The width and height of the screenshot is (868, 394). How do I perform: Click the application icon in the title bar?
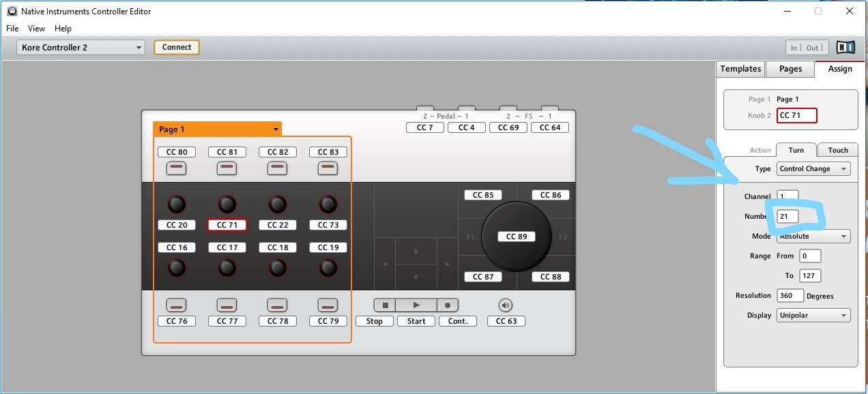[x=12, y=11]
